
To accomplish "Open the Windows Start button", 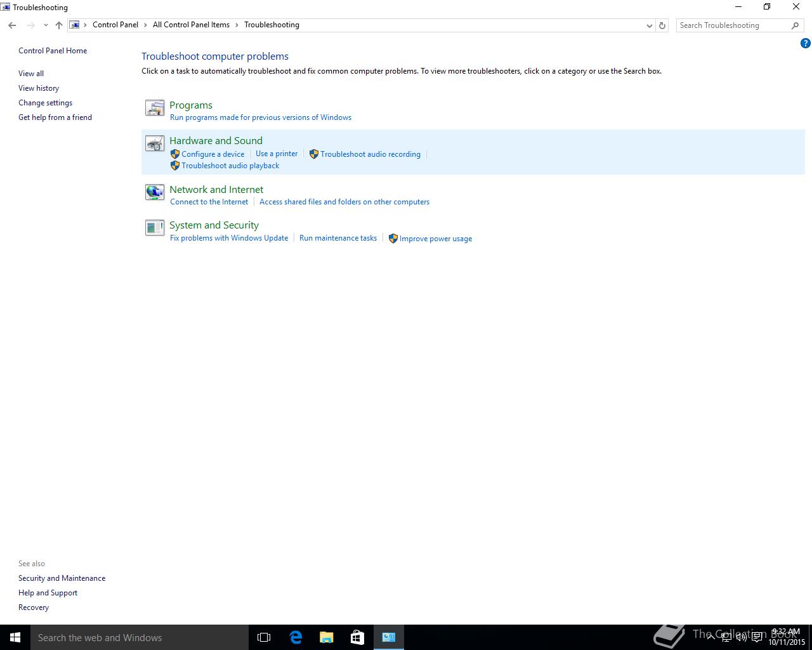I will (15, 637).
